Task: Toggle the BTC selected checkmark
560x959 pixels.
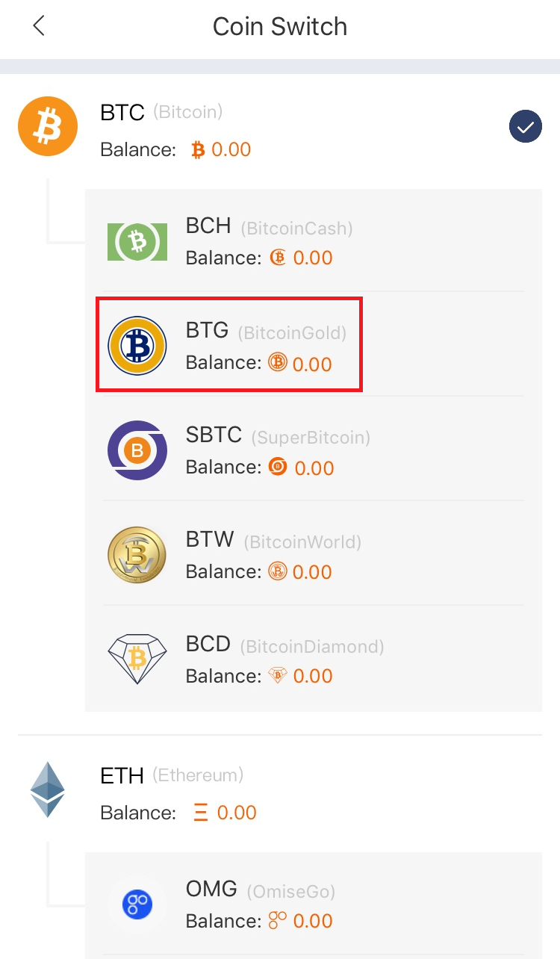Action: coord(526,127)
